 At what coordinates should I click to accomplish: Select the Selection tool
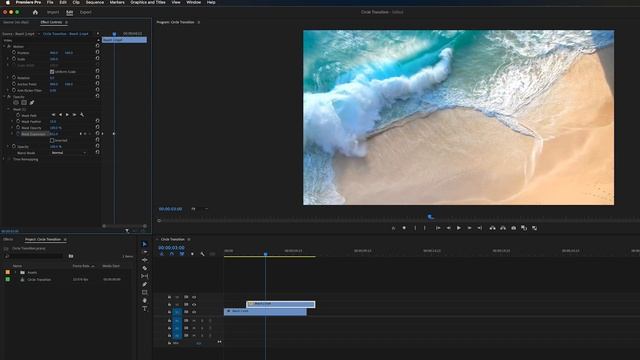click(x=144, y=244)
